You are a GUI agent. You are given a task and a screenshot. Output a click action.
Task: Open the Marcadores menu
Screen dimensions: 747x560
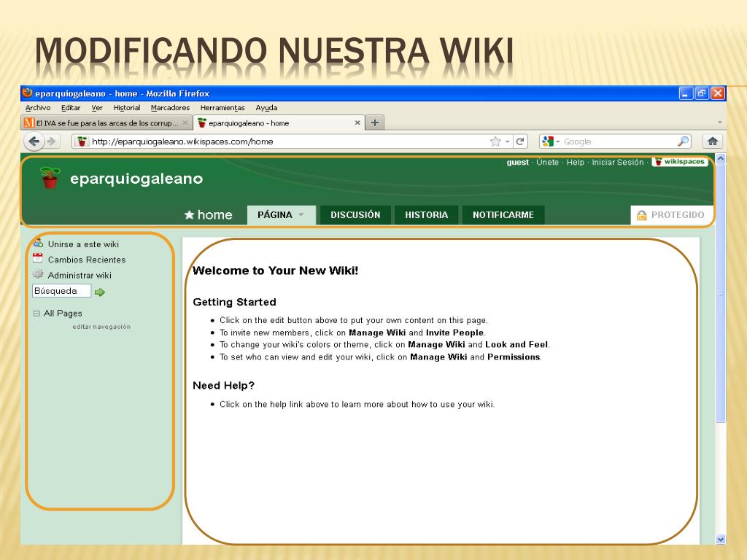(x=170, y=108)
